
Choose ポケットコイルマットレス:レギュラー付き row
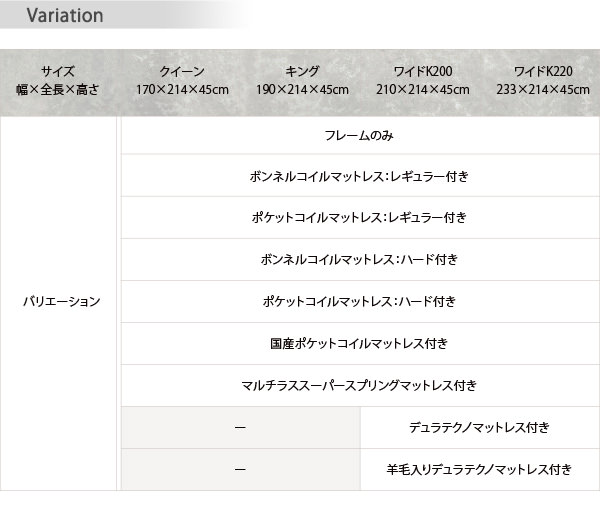(x=360, y=217)
